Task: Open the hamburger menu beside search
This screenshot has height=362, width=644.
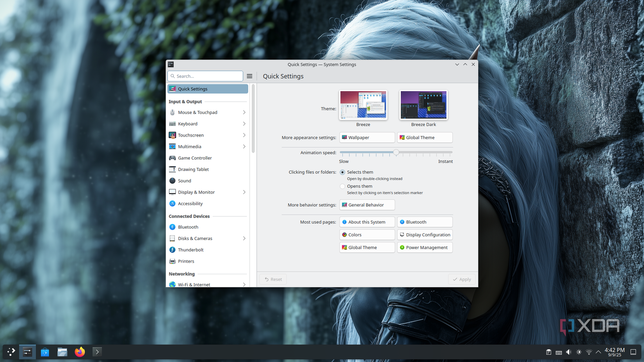Action: 249,76
